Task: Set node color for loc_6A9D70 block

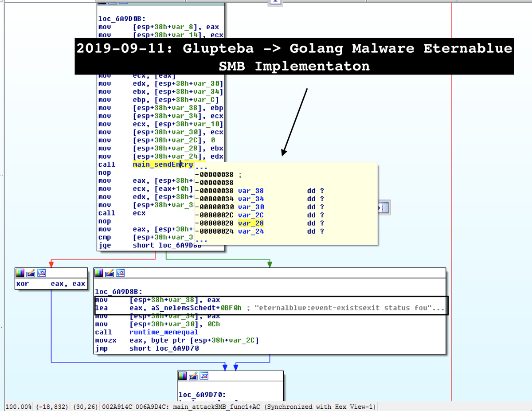Action: point(182,376)
